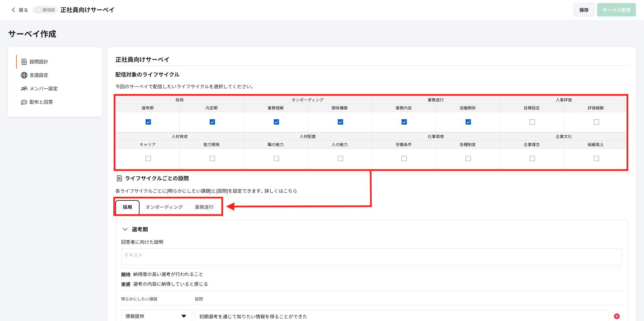Click the 配信前 status badge icon
Screen dimensions: 644x321
(39, 10)
